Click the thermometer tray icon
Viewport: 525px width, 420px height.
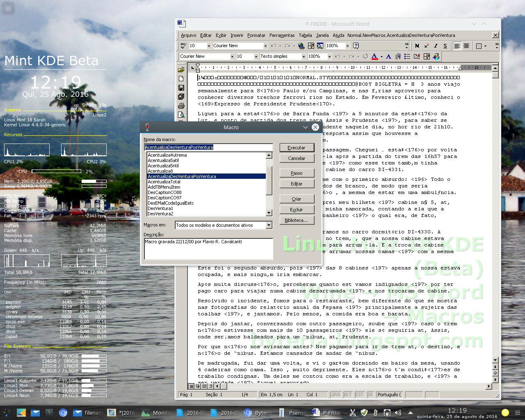pyautogui.click(x=376, y=412)
